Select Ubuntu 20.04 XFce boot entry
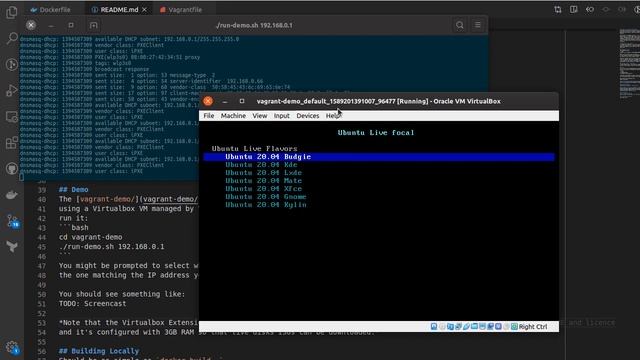The width and height of the screenshot is (640, 360). click(x=264, y=189)
